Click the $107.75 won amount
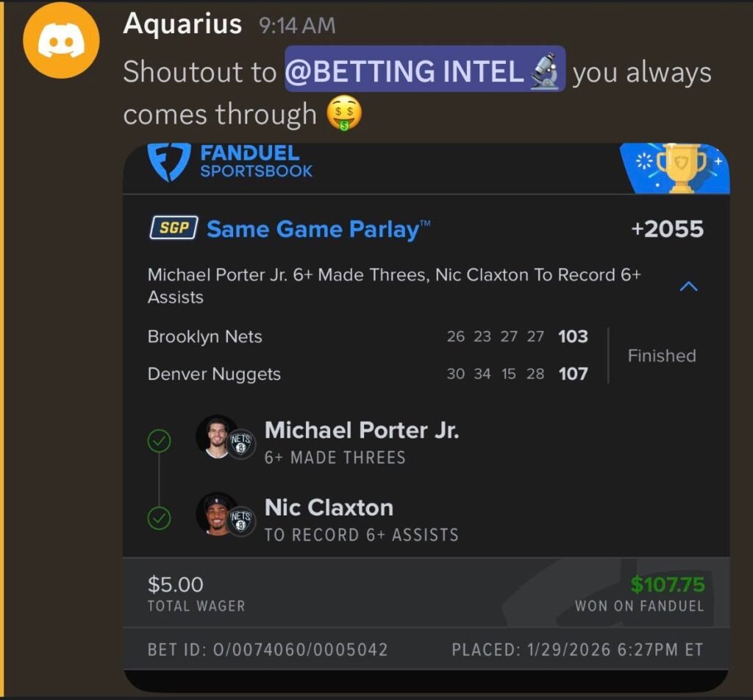753x700 pixels. point(668,585)
